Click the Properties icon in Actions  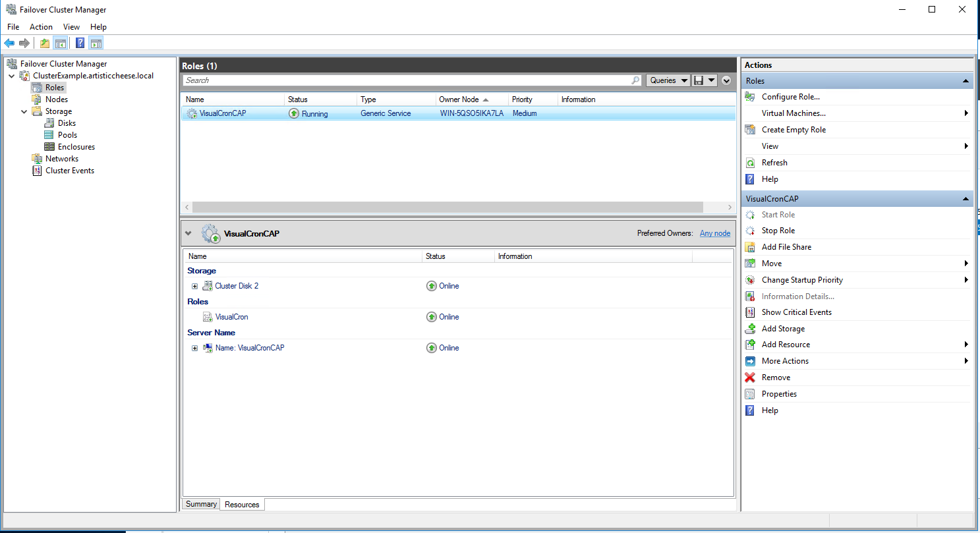click(x=750, y=394)
